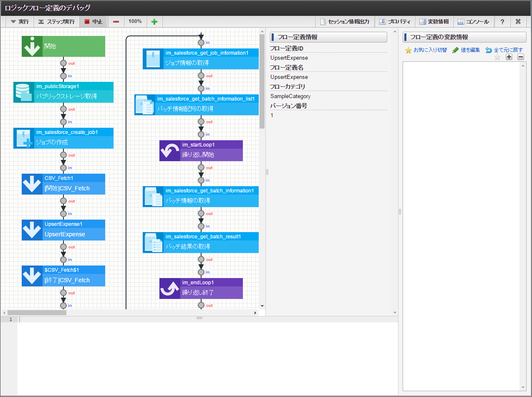The width and height of the screenshot is (532, 397).
Task: Reset zoom via the 100% button
Action: (135, 22)
